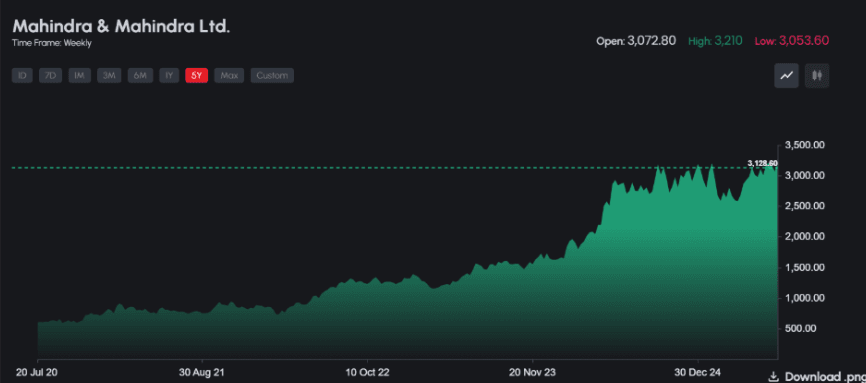866x383 pixels.
Task: Click the 3,000.00 axis label
Action: click(x=805, y=176)
